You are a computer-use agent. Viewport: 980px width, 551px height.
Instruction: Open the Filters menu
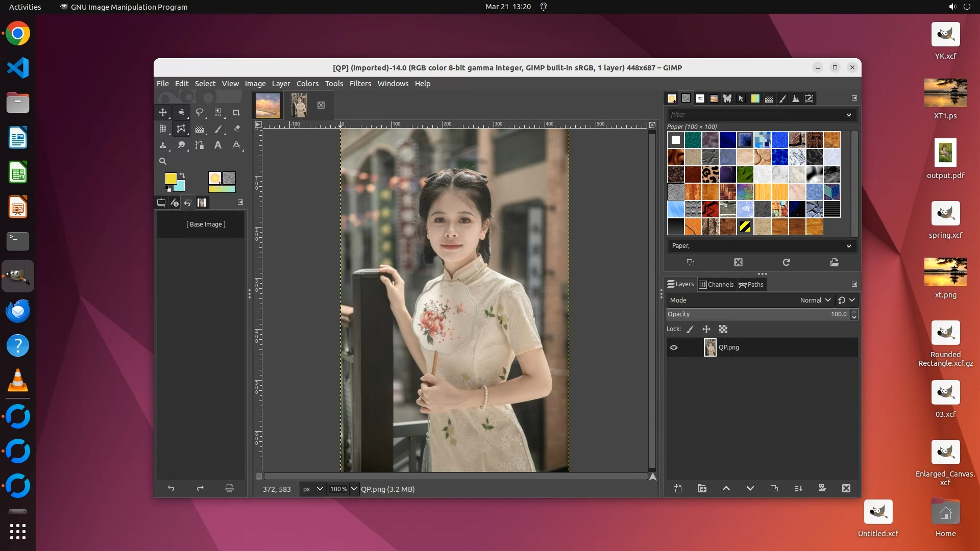click(x=360, y=84)
